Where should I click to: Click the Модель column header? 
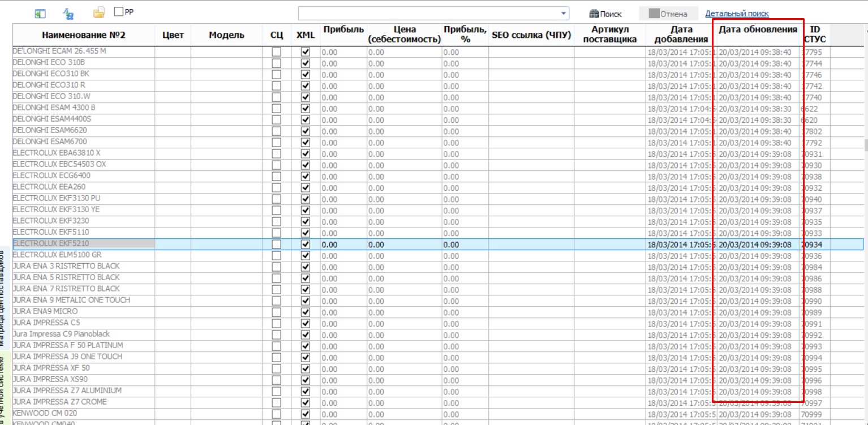pyautogui.click(x=226, y=35)
